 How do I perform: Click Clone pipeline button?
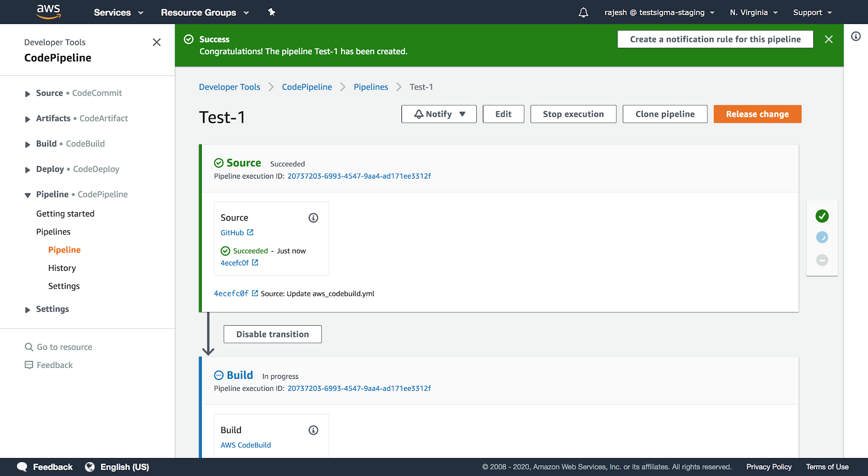coord(665,114)
